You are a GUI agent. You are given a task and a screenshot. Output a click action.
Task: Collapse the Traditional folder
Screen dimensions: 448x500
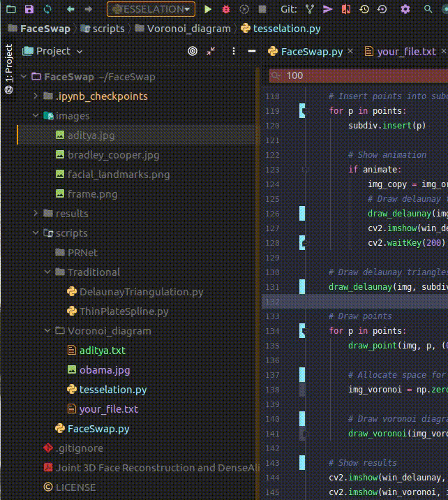click(47, 272)
